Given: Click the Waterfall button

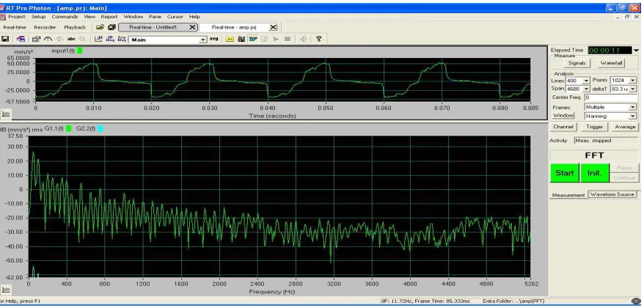Looking at the screenshot, I should 611,63.
